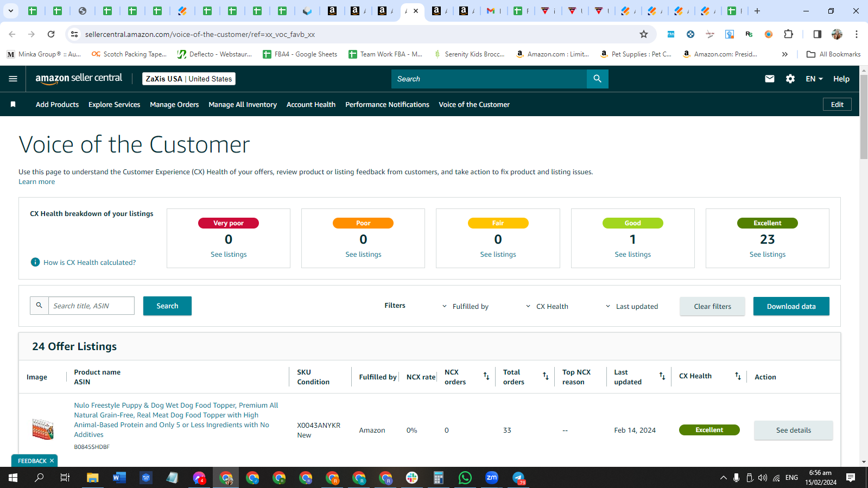Show the hidden bookmarks overflow chevron
The height and width of the screenshot is (488, 868).
784,54
